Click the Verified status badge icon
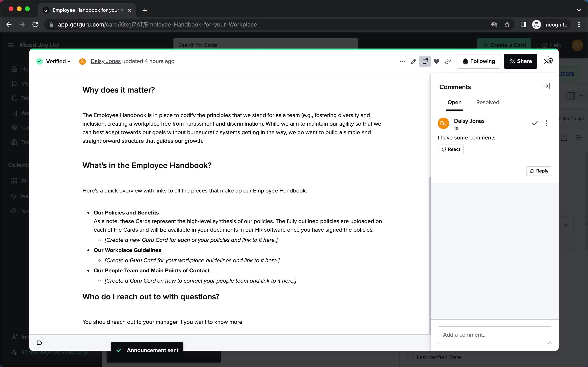This screenshot has width=588, height=367. (x=40, y=61)
